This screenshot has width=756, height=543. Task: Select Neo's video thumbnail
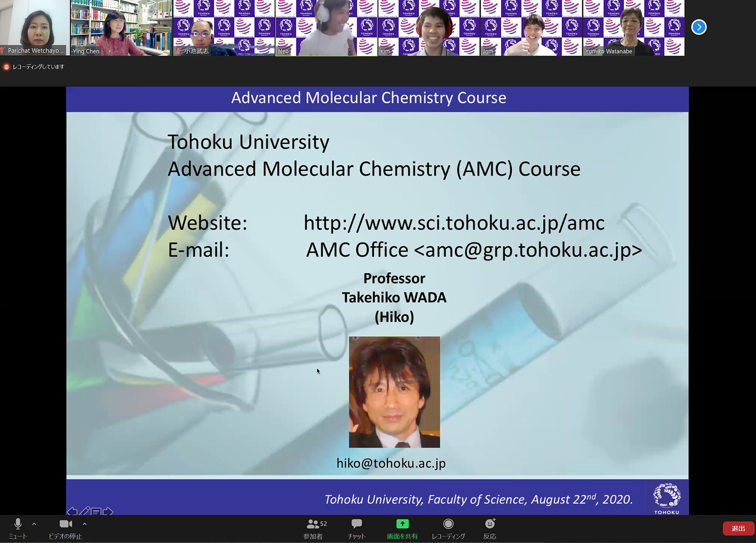tap(326, 28)
